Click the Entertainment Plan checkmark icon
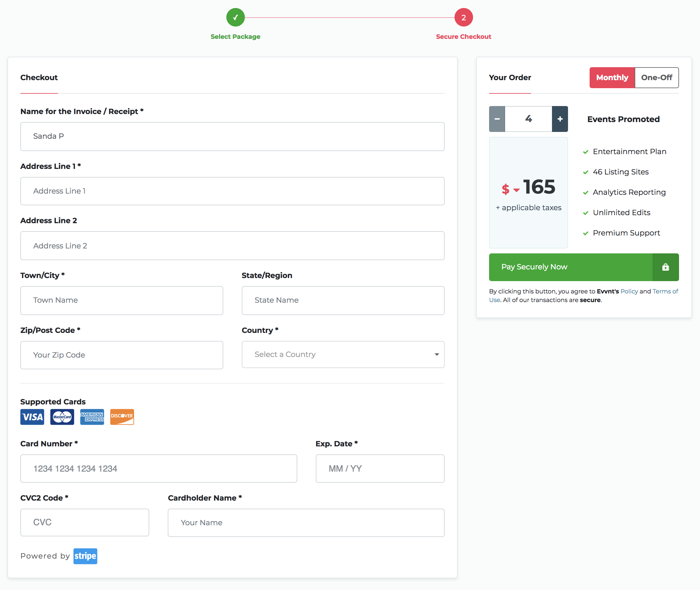This screenshot has height=590, width=700. pos(586,152)
